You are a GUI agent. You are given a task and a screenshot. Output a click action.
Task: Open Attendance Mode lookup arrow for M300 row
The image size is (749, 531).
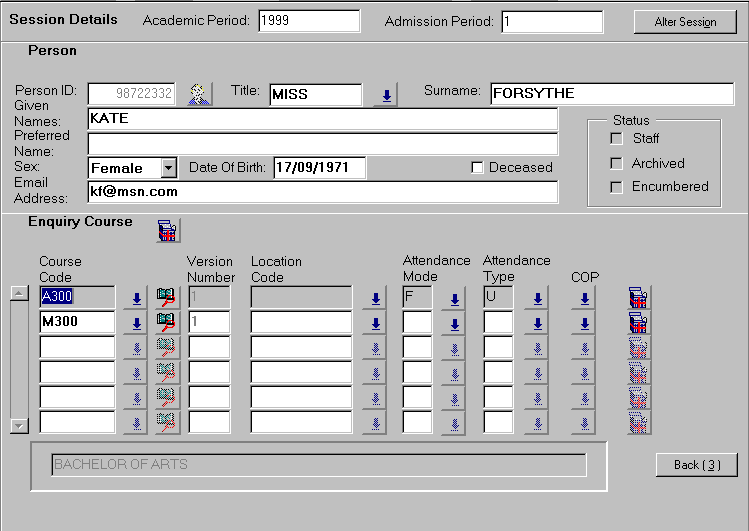coord(453,322)
